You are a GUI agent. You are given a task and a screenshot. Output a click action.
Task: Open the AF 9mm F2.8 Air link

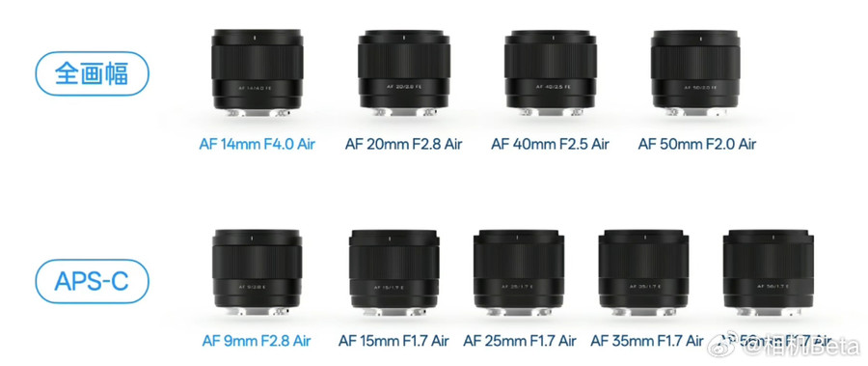coord(257,340)
